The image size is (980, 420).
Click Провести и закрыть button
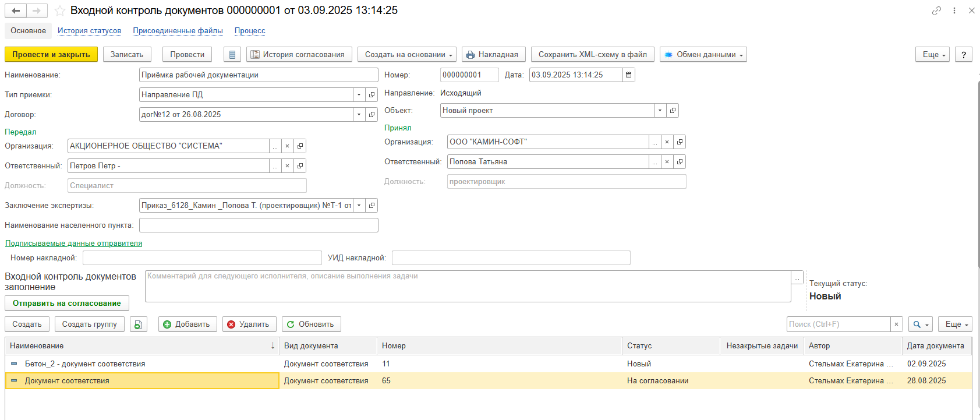click(x=51, y=55)
